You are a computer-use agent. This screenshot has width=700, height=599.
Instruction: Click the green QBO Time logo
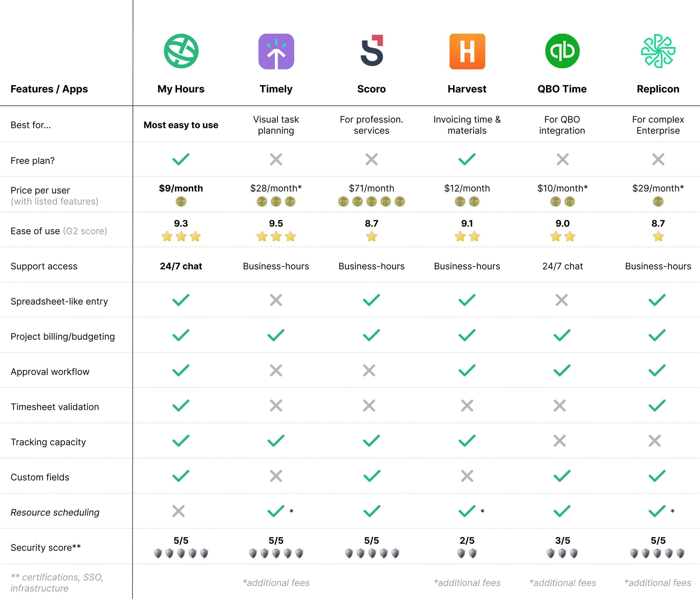(x=562, y=51)
